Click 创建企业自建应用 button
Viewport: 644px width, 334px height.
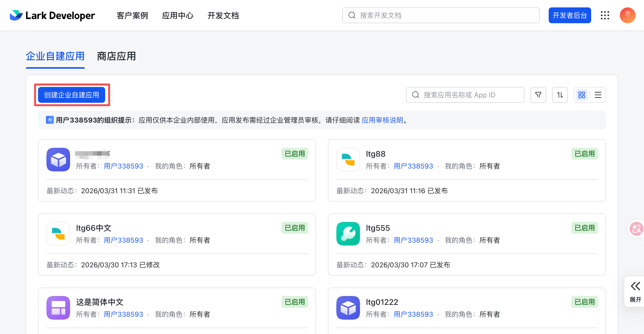72,95
